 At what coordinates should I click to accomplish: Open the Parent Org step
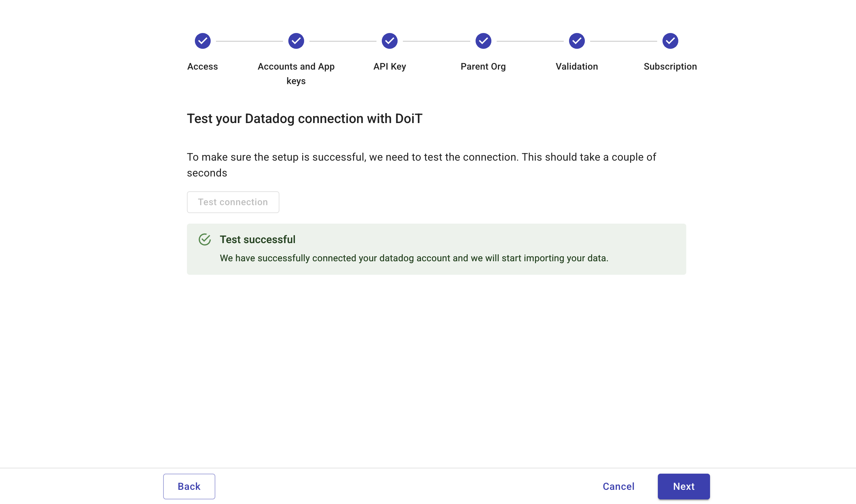tap(483, 67)
